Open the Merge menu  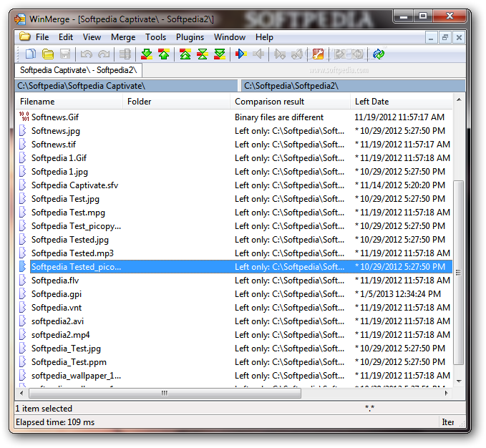tap(123, 37)
